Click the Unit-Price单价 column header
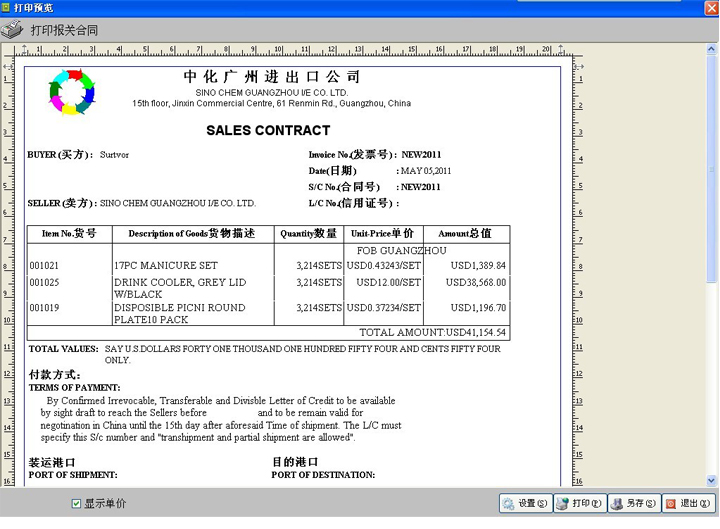Screen dimensions: 720x529 [383, 234]
